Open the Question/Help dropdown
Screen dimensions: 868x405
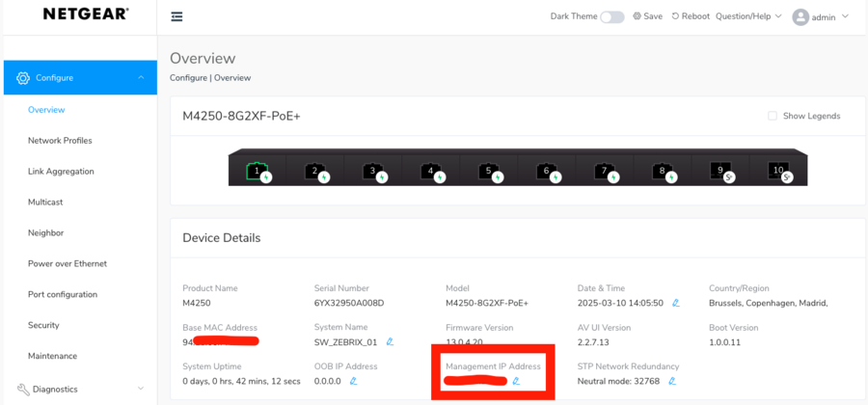748,16
